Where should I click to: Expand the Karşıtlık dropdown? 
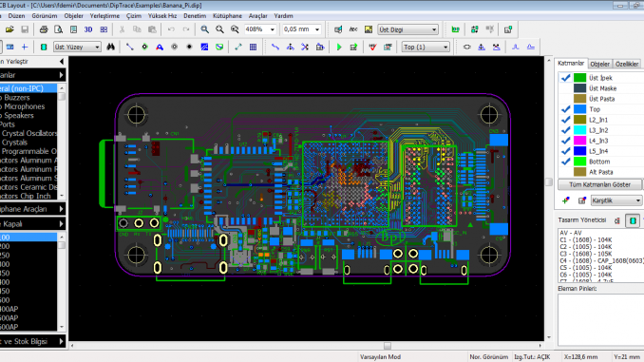(x=637, y=200)
